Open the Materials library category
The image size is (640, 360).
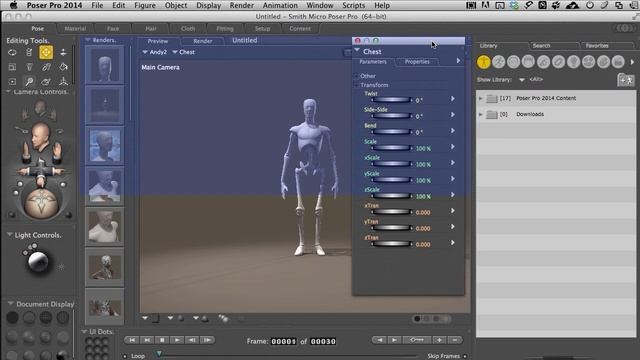[x=603, y=62]
